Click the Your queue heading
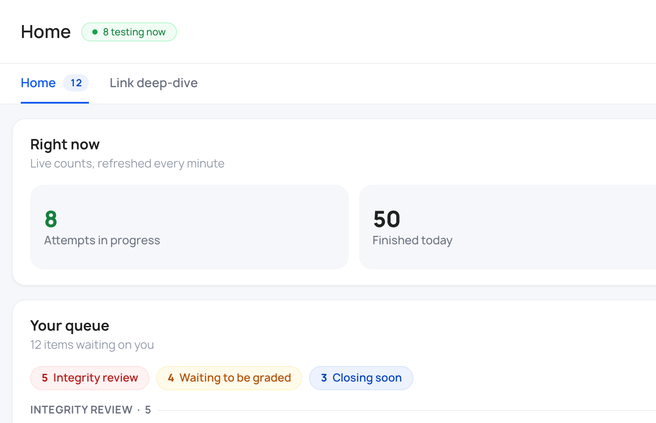Screen dimensions: 656x423 coord(69,326)
